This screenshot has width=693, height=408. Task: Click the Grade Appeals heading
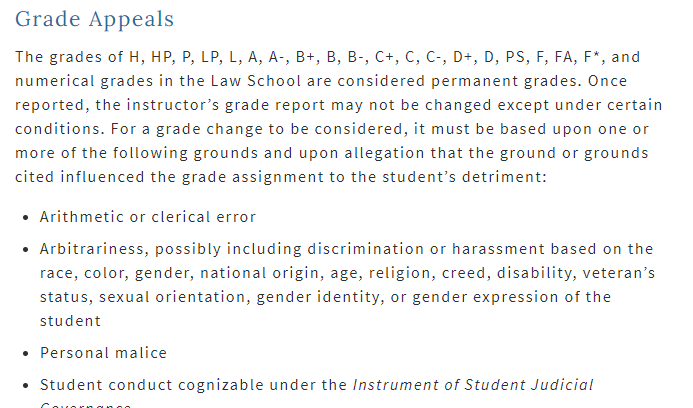pos(94,19)
